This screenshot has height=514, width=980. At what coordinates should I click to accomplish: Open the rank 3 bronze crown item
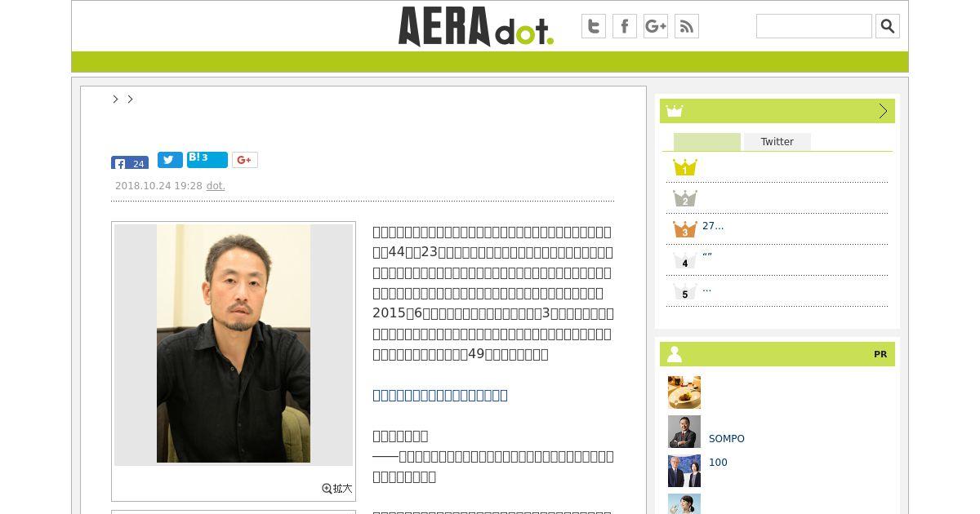point(684,229)
